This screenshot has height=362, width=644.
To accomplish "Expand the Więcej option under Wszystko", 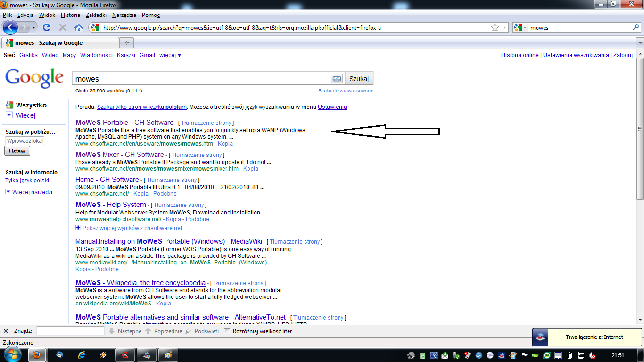I will point(21,115).
